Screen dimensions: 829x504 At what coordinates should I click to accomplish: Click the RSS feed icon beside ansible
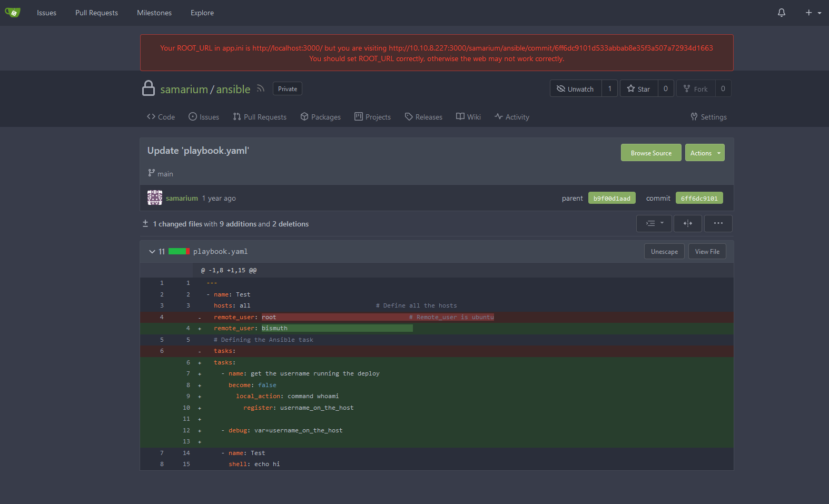click(261, 88)
